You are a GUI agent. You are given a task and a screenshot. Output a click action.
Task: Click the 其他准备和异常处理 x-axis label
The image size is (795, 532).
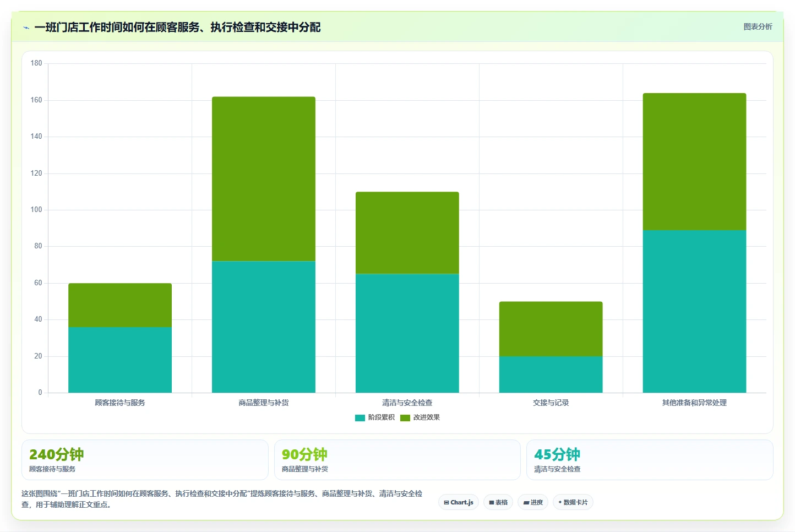tap(695, 403)
